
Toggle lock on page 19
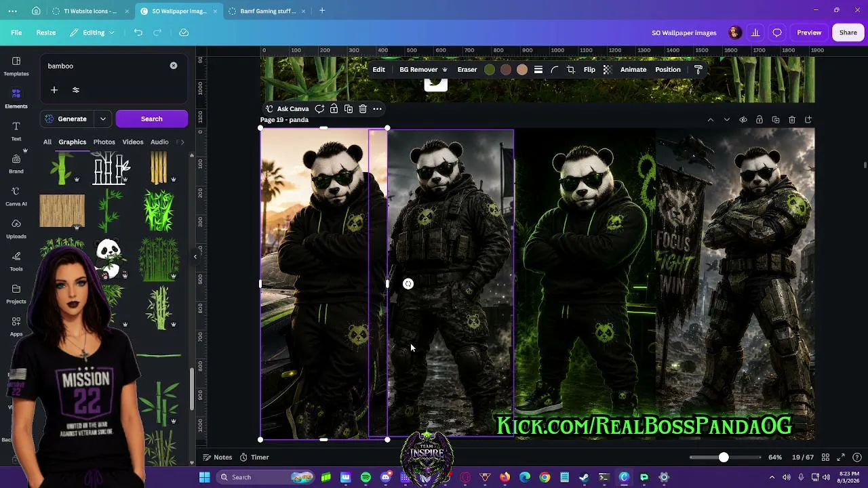759,120
